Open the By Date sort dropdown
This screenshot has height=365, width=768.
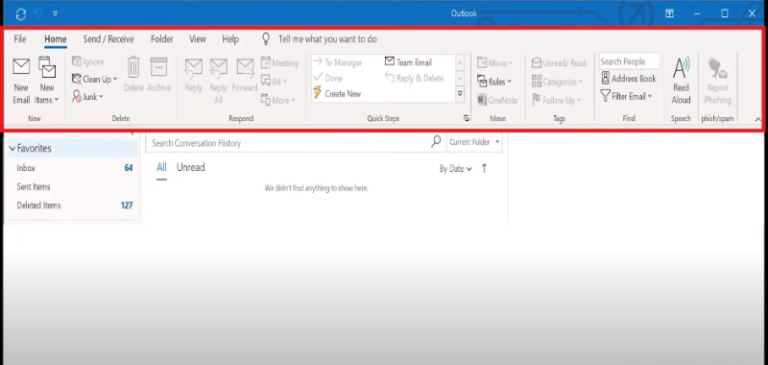click(x=456, y=169)
